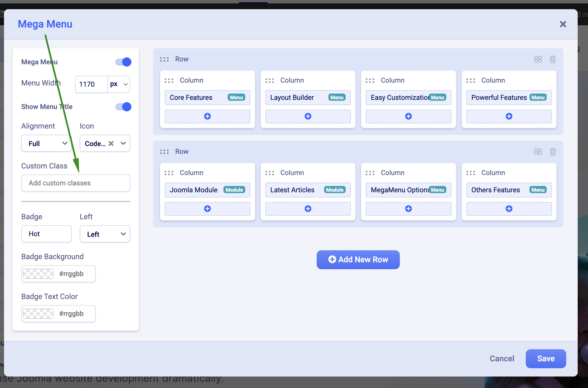Clear the selected Icon value
The width and height of the screenshot is (588, 388).
(111, 143)
